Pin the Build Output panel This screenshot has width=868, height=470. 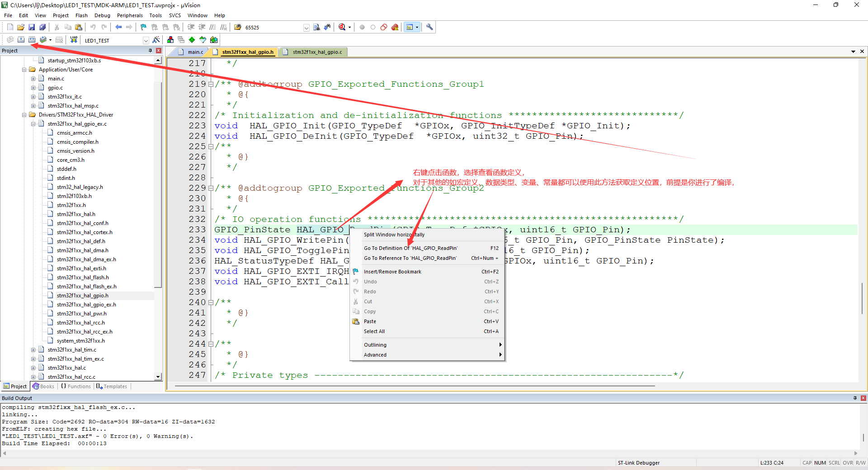(855, 398)
